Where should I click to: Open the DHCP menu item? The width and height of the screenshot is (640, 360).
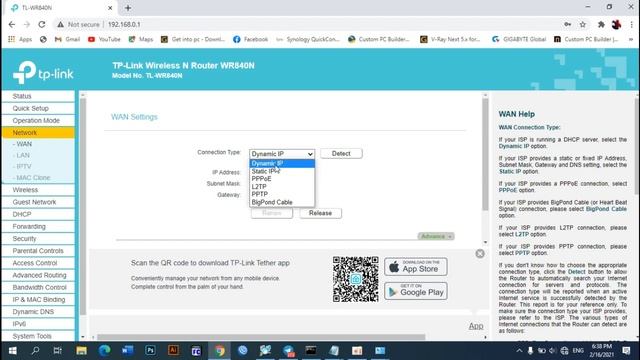[x=38, y=215]
